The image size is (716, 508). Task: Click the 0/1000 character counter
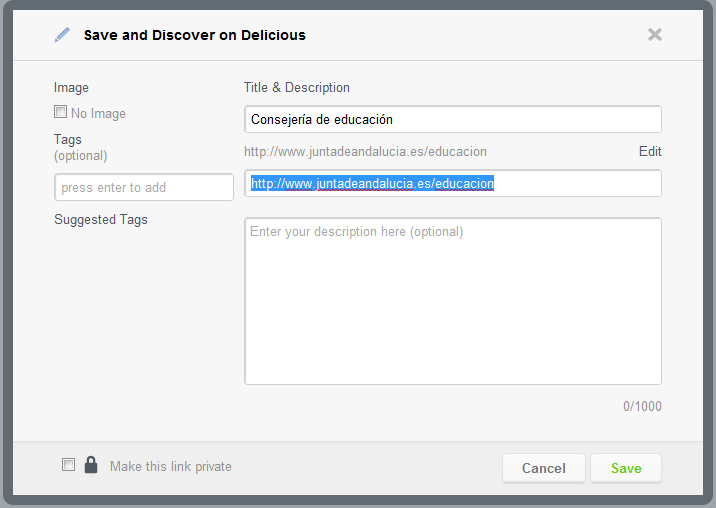click(x=642, y=407)
